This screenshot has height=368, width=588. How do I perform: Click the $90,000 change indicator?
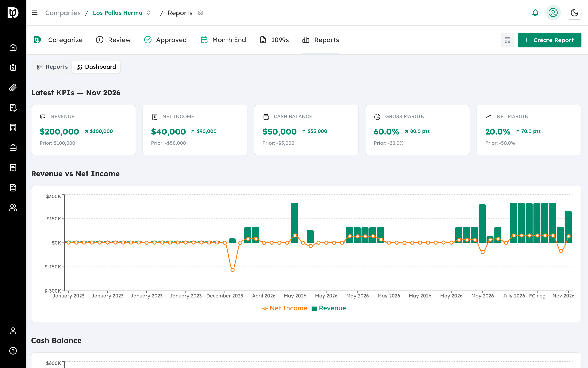204,131
